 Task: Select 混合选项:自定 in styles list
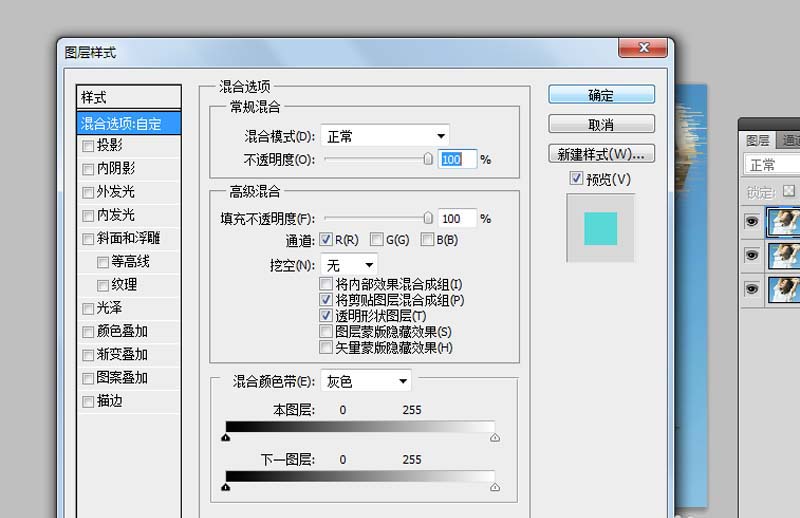[129, 124]
